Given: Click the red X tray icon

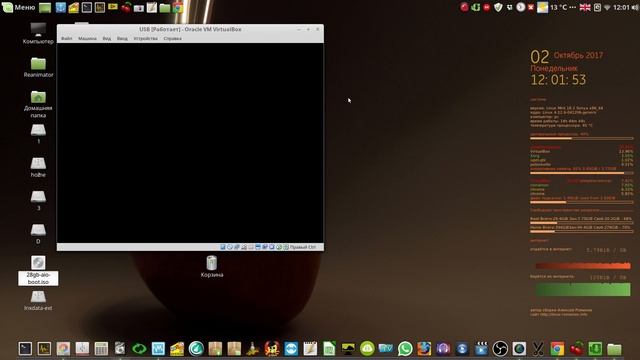Looking at the screenshot, I should (x=531, y=7).
